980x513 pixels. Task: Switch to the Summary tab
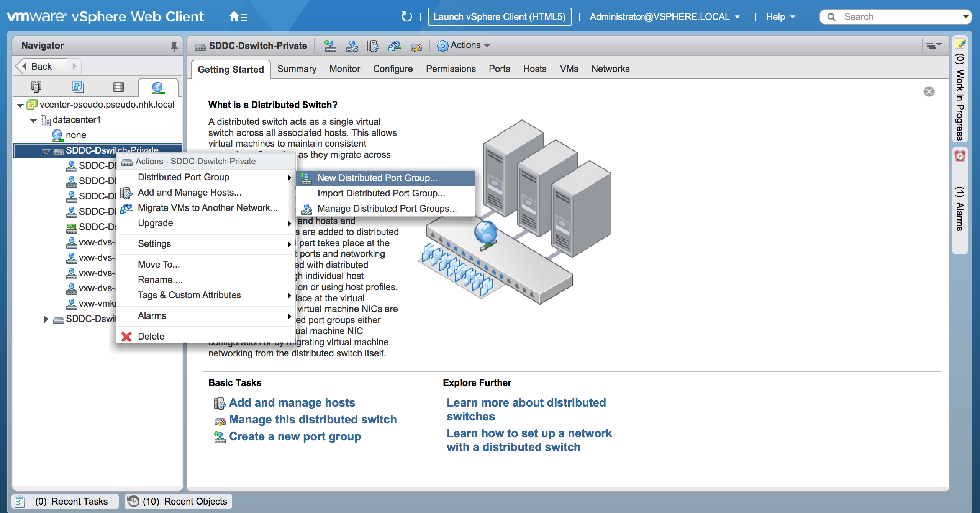(297, 69)
